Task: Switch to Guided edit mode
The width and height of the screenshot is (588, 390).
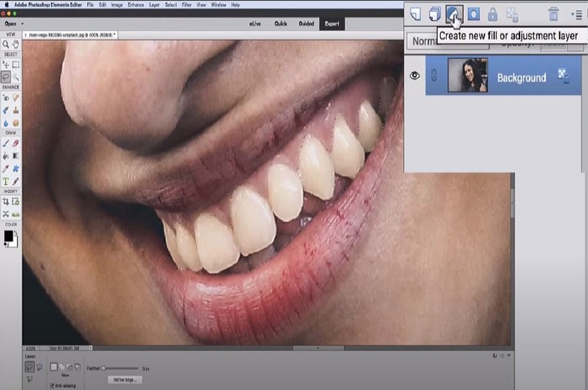Action: pyautogui.click(x=306, y=24)
